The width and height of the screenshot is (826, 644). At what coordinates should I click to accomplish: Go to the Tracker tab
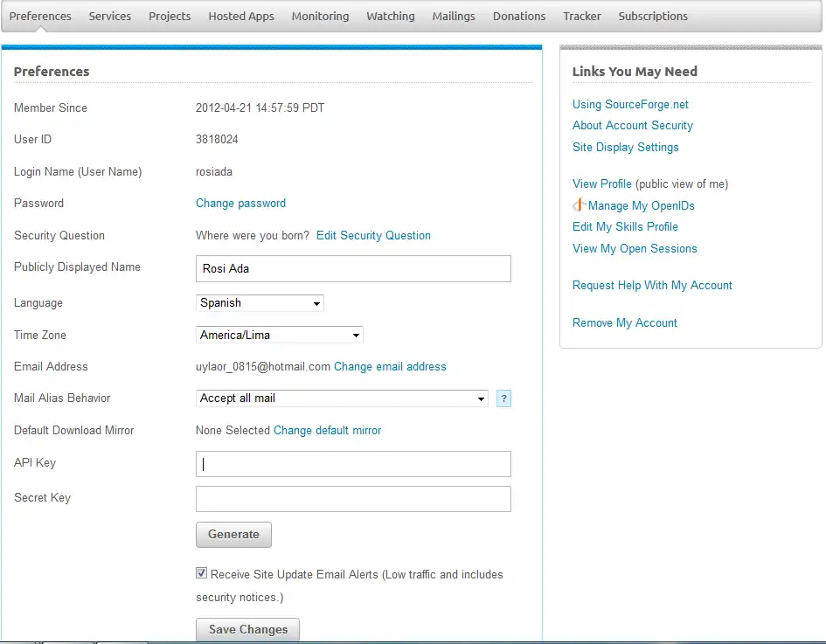(x=581, y=17)
